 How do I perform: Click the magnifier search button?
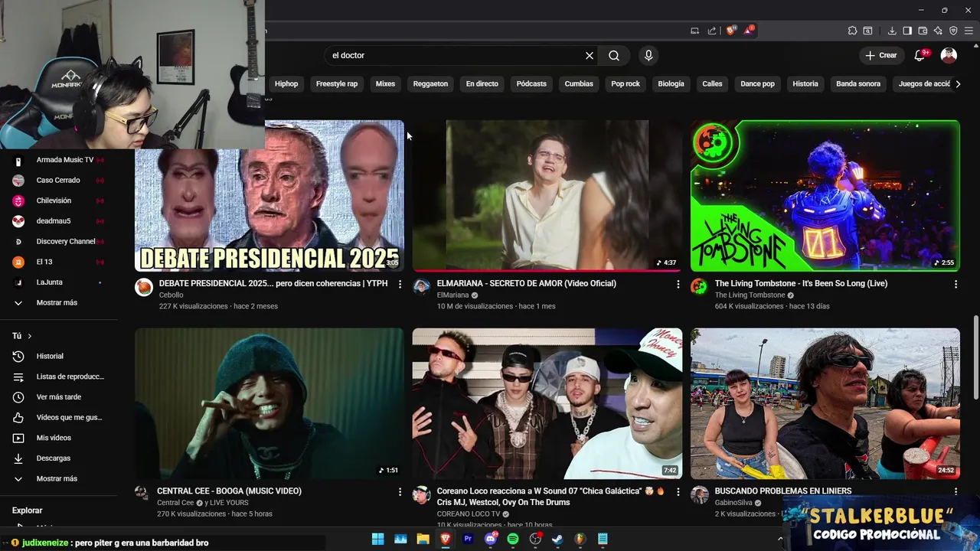coord(614,55)
